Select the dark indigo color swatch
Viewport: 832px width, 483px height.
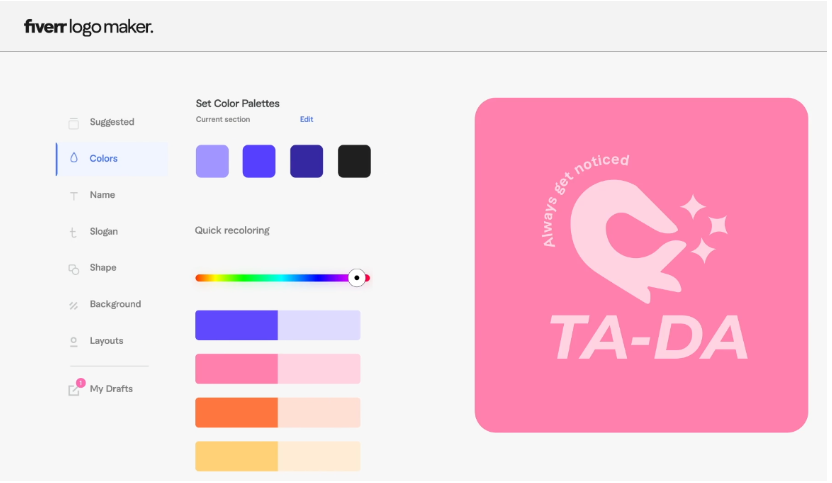307,161
